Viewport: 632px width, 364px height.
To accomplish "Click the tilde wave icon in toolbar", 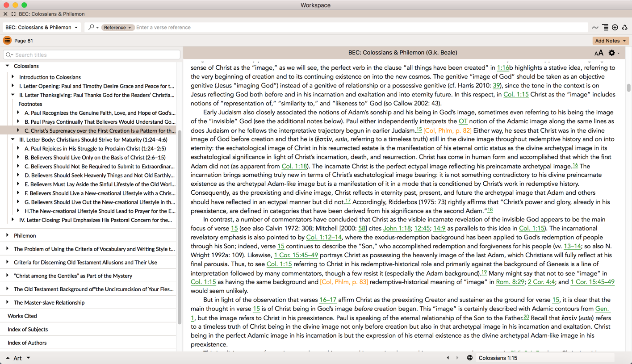I will [x=595, y=28].
